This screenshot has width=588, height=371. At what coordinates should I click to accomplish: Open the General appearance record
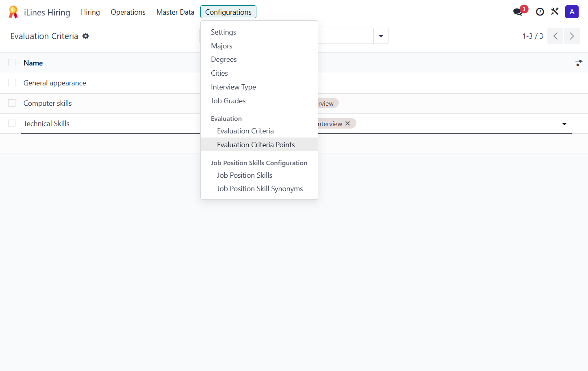pos(55,83)
